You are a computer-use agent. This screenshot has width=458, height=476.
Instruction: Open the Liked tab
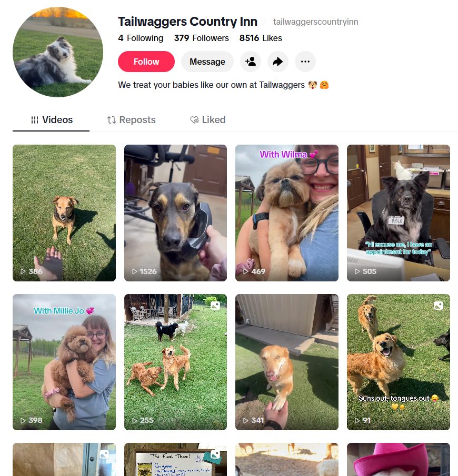pyautogui.click(x=208, y=120)
